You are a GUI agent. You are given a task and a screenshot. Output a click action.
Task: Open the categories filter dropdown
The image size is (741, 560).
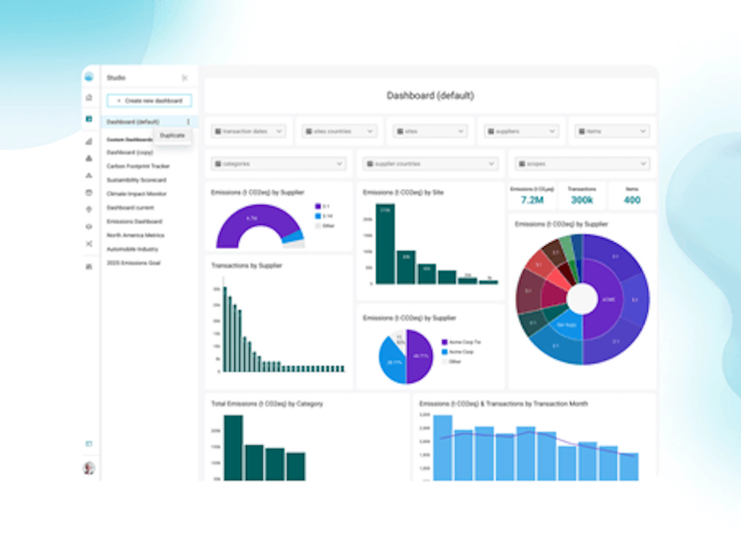279,164
